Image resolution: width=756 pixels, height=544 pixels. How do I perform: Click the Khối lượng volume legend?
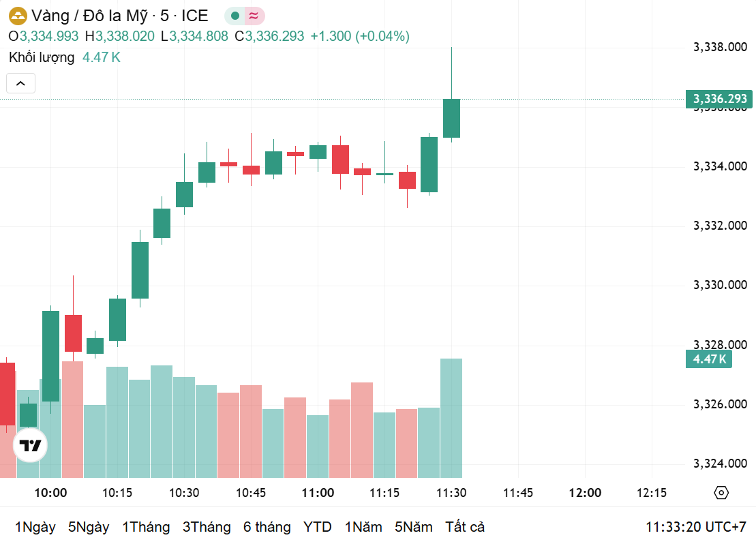pos(42,57)
